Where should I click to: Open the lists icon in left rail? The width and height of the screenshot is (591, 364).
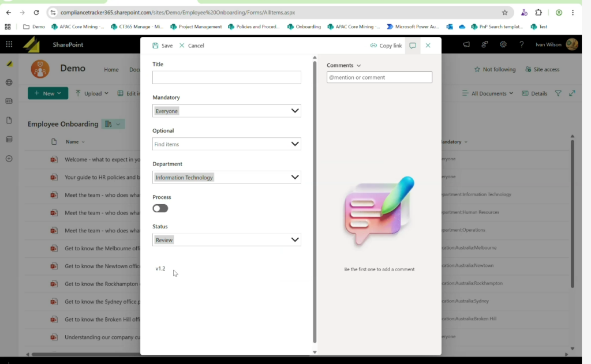click(9, 140)
